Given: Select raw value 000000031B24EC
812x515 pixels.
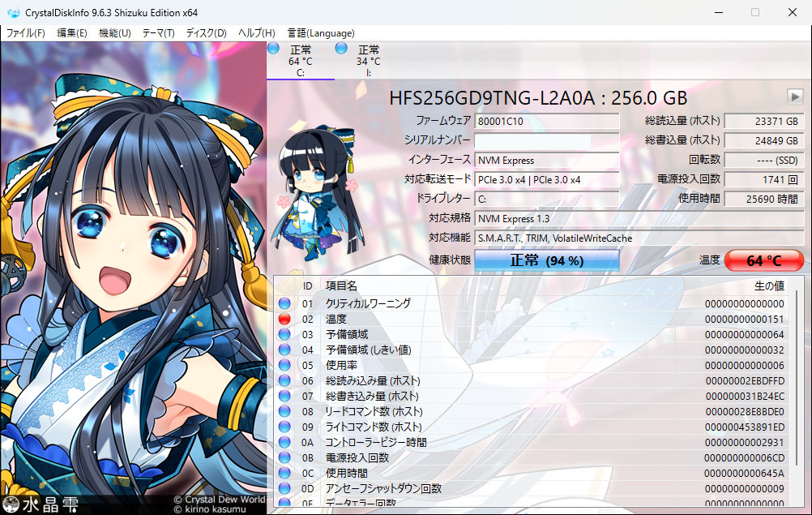Looking at the screenshot, I should click(x=745, y=397).
